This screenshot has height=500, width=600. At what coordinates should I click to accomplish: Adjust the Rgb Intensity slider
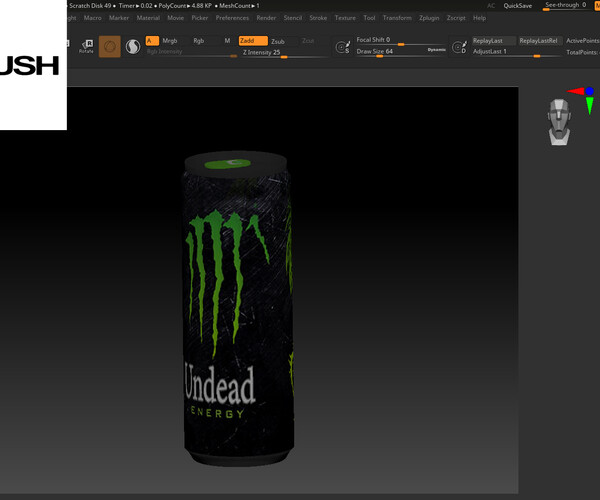pyautogui.click(x=191, y=52)
